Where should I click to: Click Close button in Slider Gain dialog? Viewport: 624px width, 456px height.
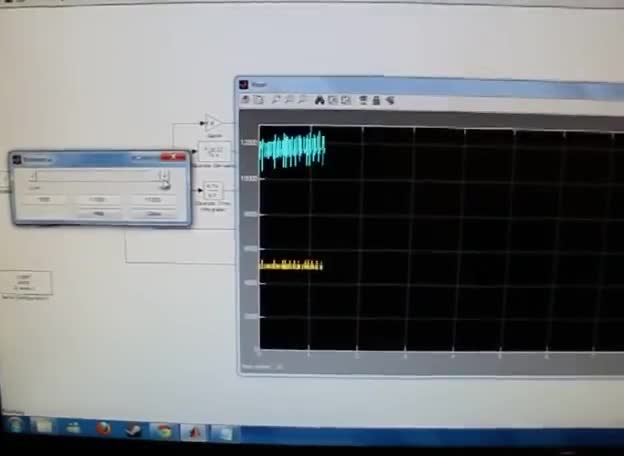click(153, 214)
